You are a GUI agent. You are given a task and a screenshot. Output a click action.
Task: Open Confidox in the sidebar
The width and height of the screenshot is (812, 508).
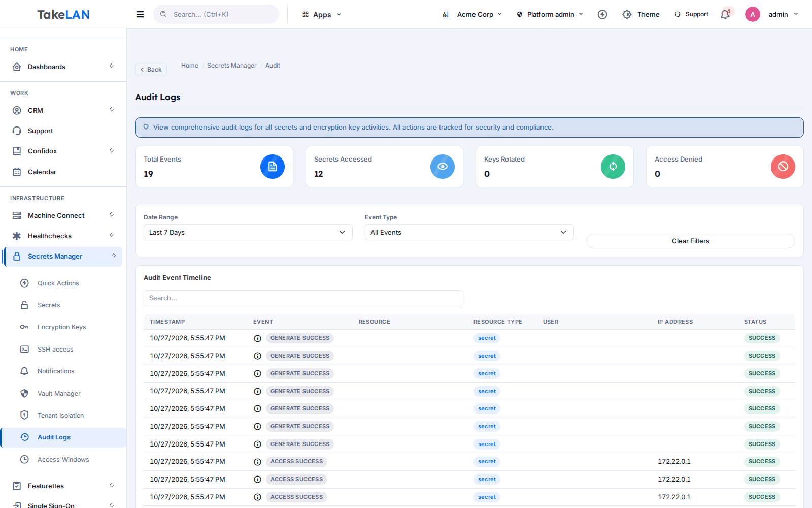pyautogui.click(x=43, y=151)
